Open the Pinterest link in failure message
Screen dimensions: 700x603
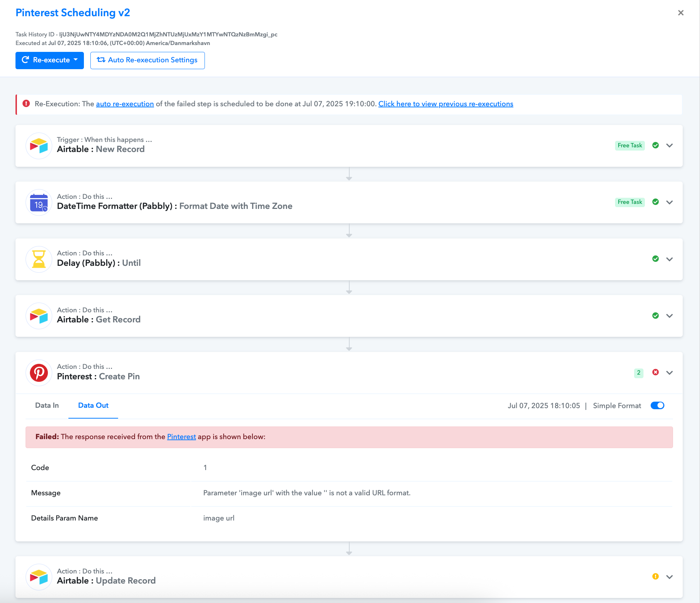coord(181,437)
